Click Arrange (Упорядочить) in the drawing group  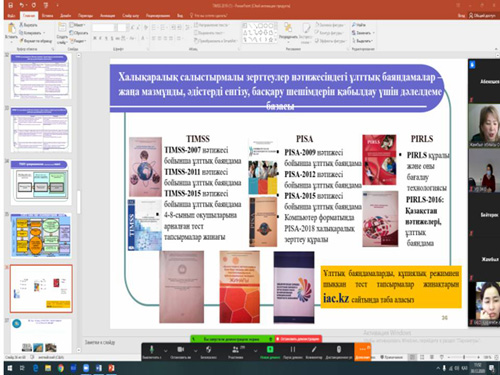[288, 31]
